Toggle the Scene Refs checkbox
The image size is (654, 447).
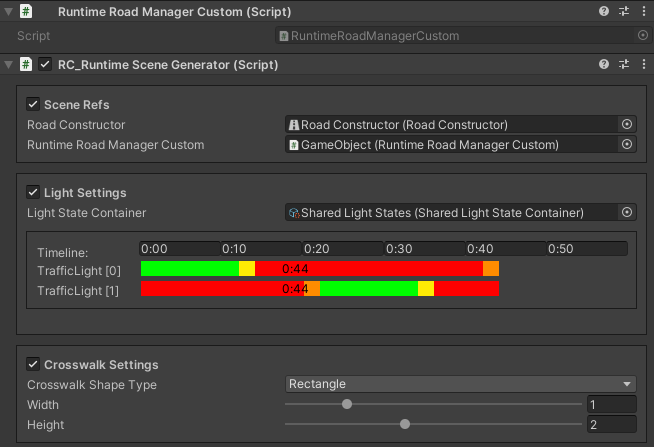click(33, 104)
